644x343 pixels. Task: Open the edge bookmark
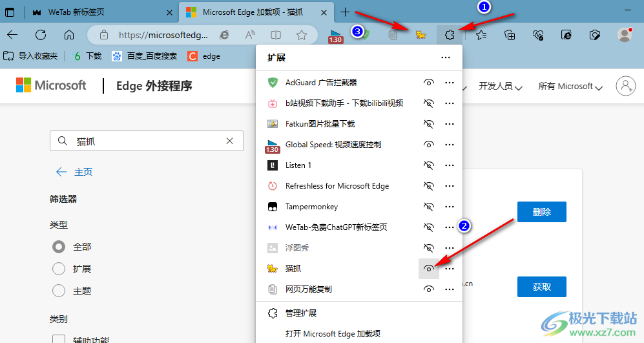pyautogui.click(x=203, y=56)
